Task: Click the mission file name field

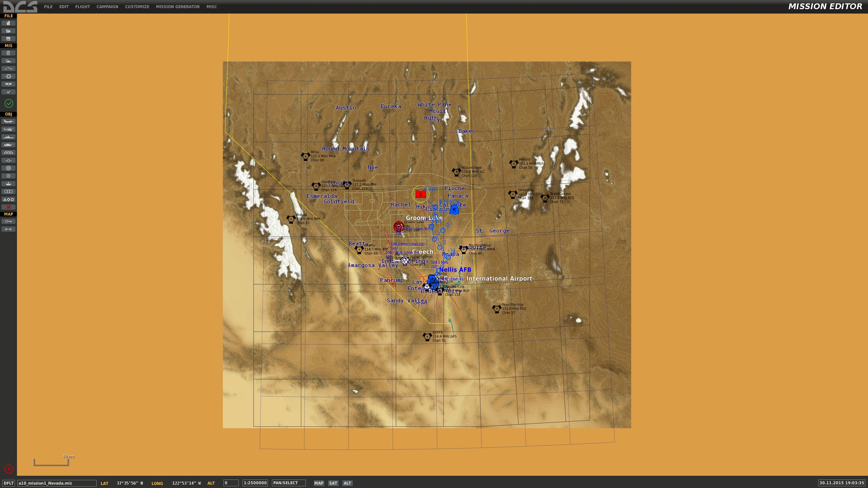Action: click(x=57, y=483)
